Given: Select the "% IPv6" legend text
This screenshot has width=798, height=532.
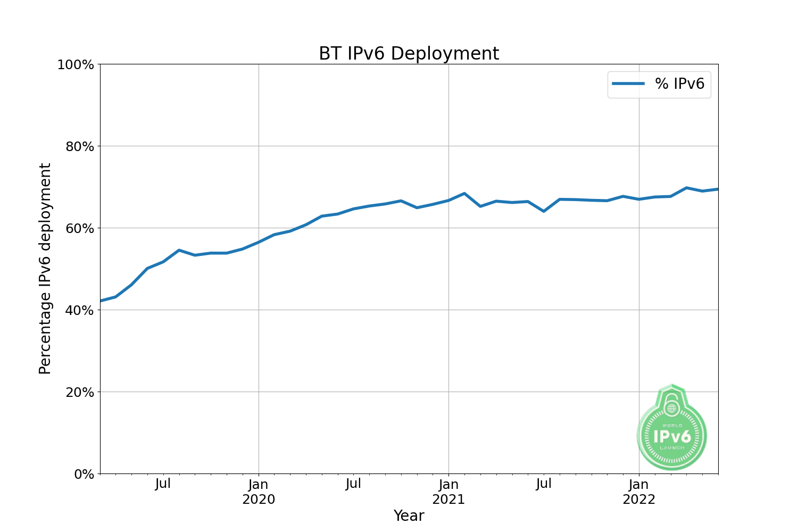Looking at the screenshot, I should [679, 84].
